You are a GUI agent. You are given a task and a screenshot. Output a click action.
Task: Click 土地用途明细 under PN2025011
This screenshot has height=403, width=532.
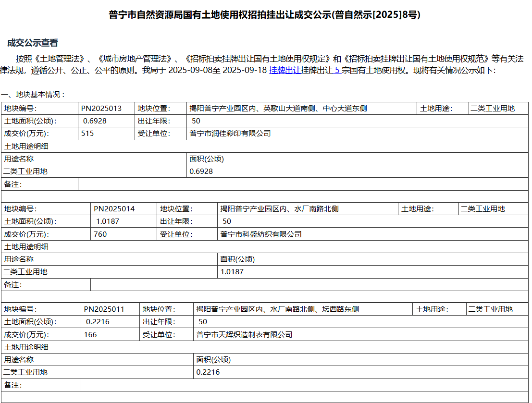pos(26,347)
